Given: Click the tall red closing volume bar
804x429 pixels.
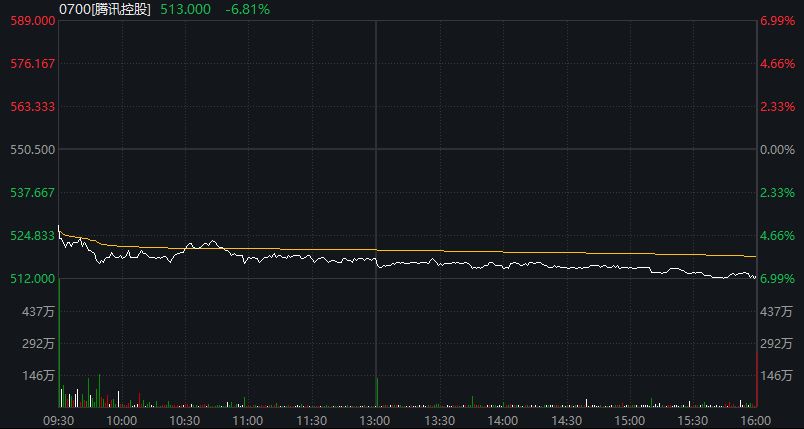Looking at the screenshot, I should click(755, 380).
